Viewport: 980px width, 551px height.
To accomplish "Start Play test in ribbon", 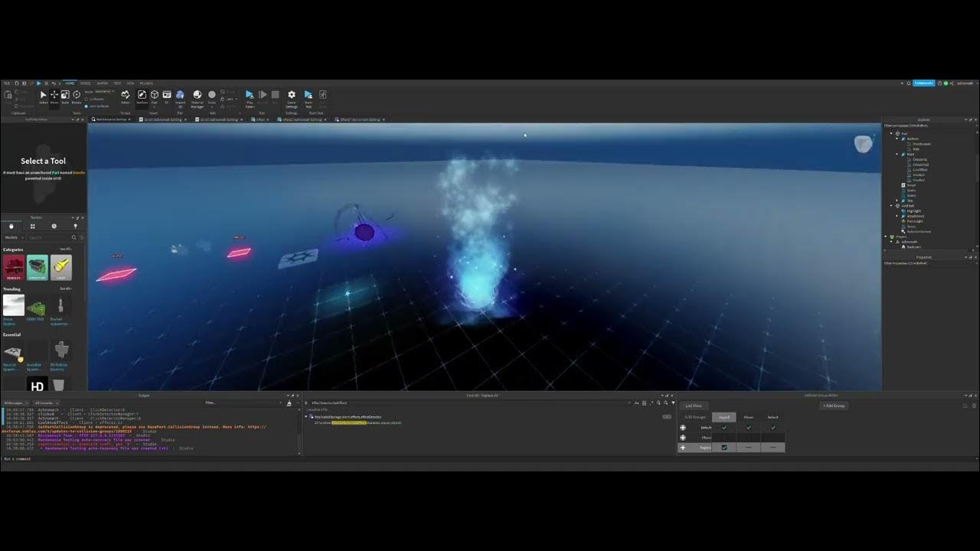I will point(249,97).
